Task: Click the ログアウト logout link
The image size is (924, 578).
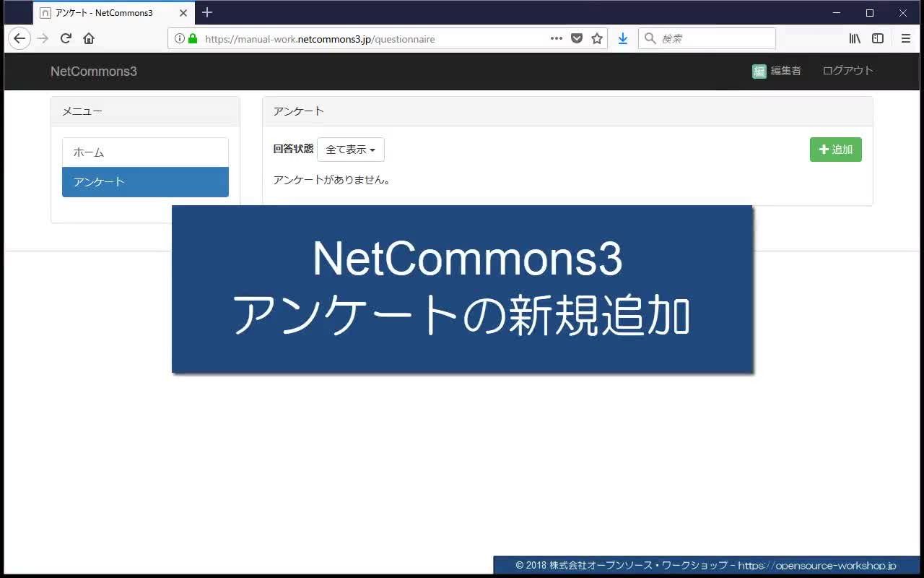Action: [848, 71]
